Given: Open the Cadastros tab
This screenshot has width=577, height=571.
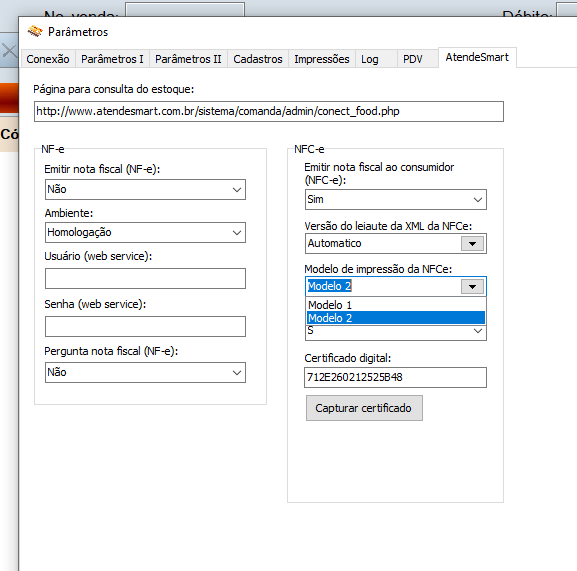Looking at the screenshot, I should [258, 59].
